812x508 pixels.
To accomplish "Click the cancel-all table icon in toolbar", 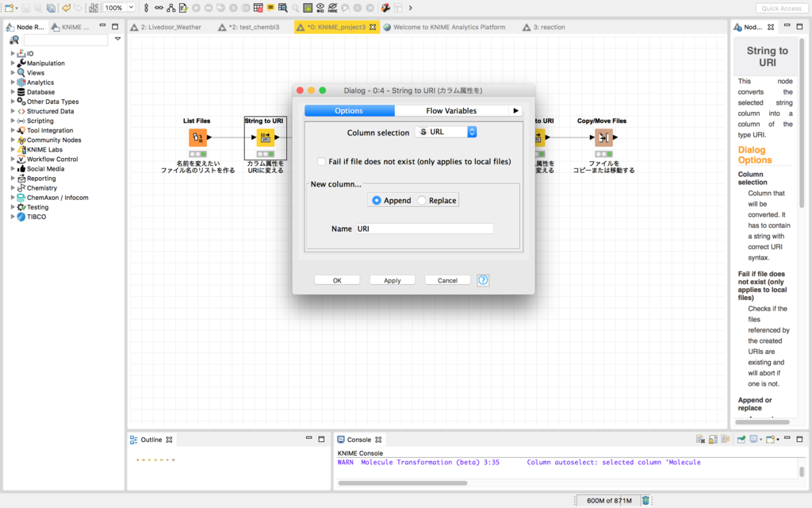I will point(258,8).
